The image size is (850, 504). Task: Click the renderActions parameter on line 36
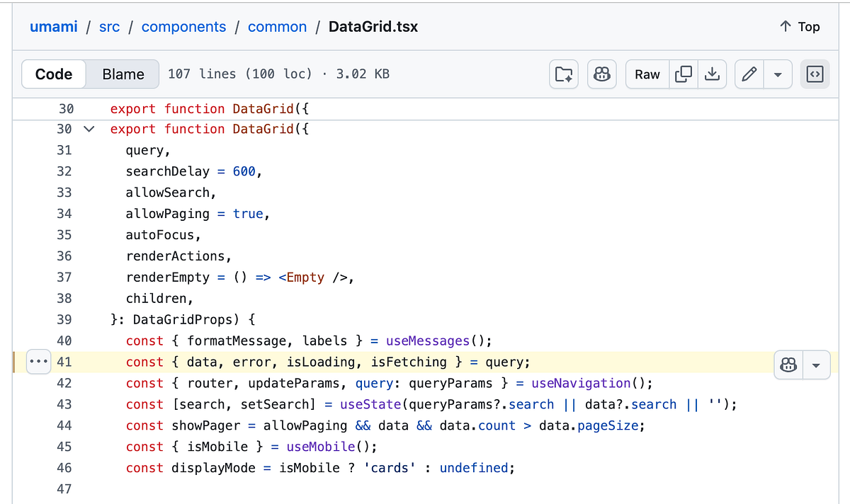(x=176, y=256)
